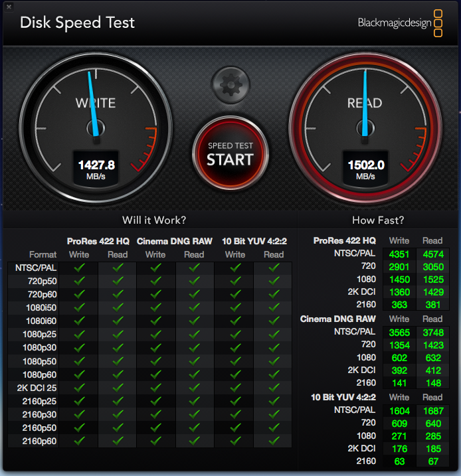This screenshot has width=461, height=476.
Task: Click the 720p50 ProRes read checkmark
Action: [118, 281]
